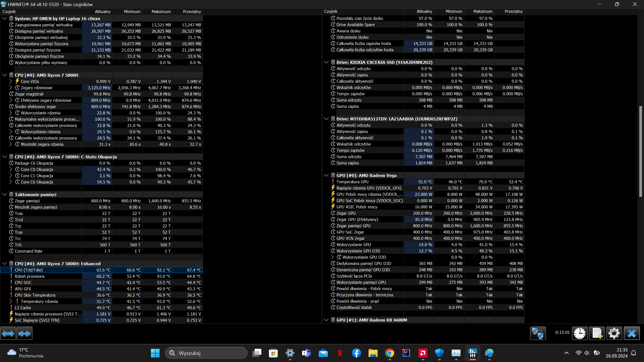Expand Mnożniki zegara rdzenia row

[x=11, y=144]
